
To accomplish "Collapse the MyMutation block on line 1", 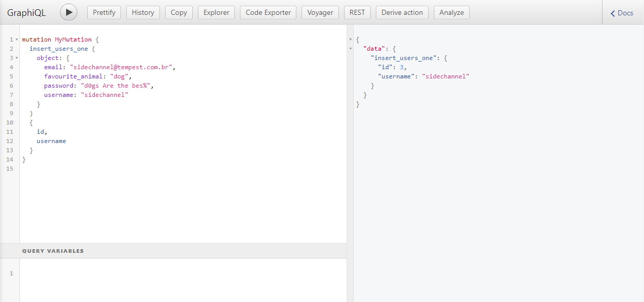I will point(17,39).
